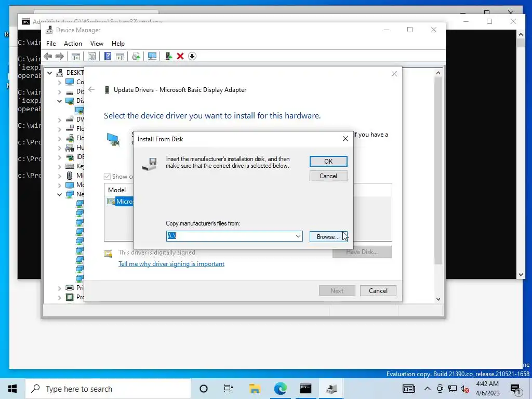Click the Cortana circle on the taskbar

(204, 389)
